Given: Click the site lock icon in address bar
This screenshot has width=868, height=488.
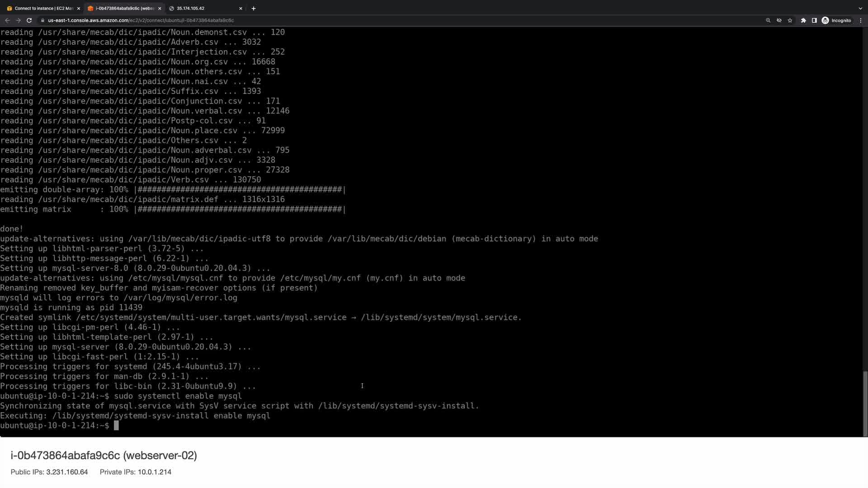Looking at the screenshot, I should point(42,20).
